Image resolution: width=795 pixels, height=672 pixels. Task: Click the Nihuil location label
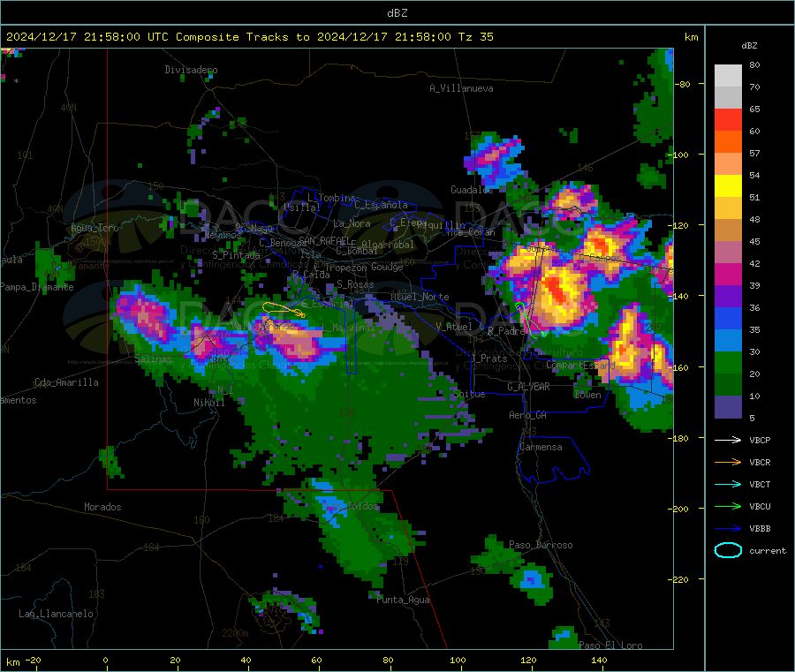208,403
